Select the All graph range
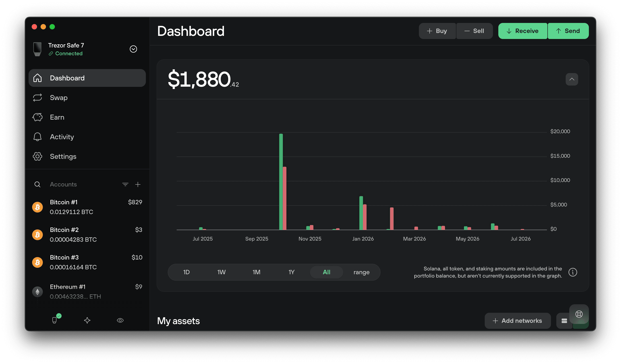Image resolution: width=621 pixels, height=364 pixels. tap(326, 272)
